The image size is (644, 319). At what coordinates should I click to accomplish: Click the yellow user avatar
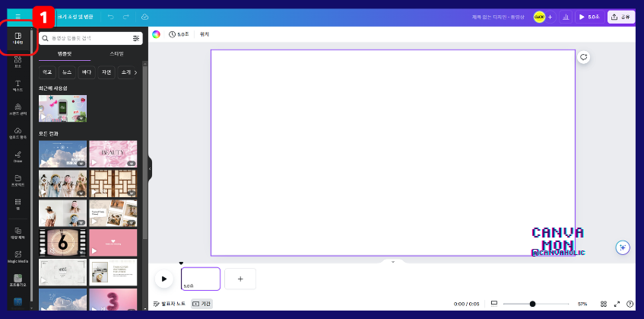click(x=539, y=17)
